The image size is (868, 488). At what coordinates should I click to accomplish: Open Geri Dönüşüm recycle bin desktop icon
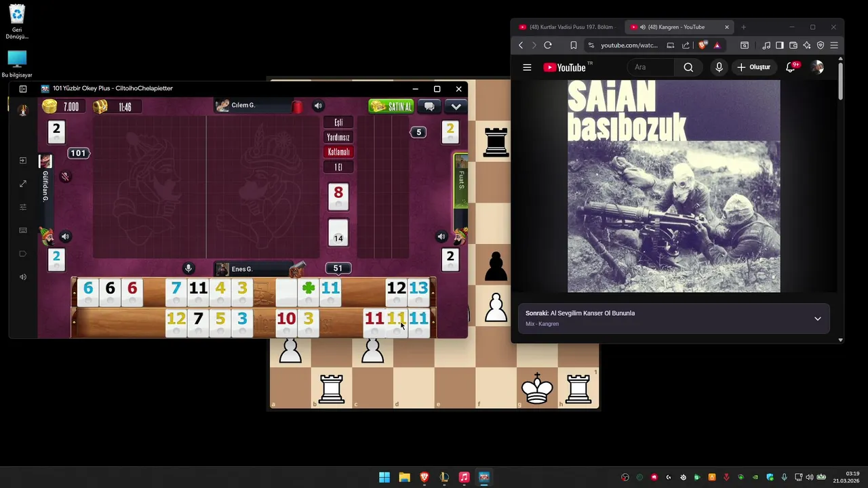(17, 22)
